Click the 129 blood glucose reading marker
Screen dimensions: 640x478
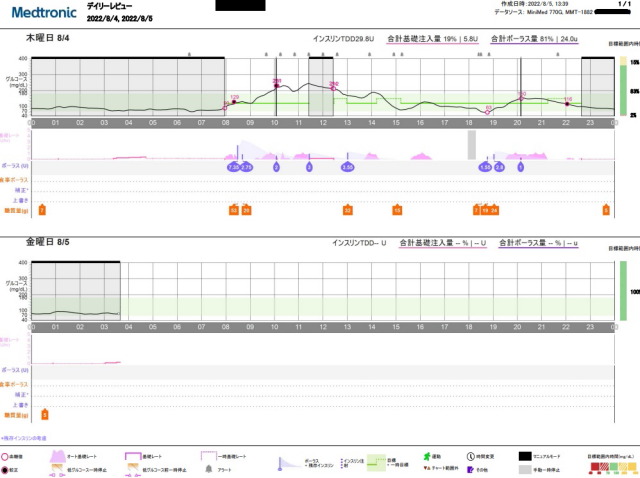pyautogui.click(x=234, y=102)
